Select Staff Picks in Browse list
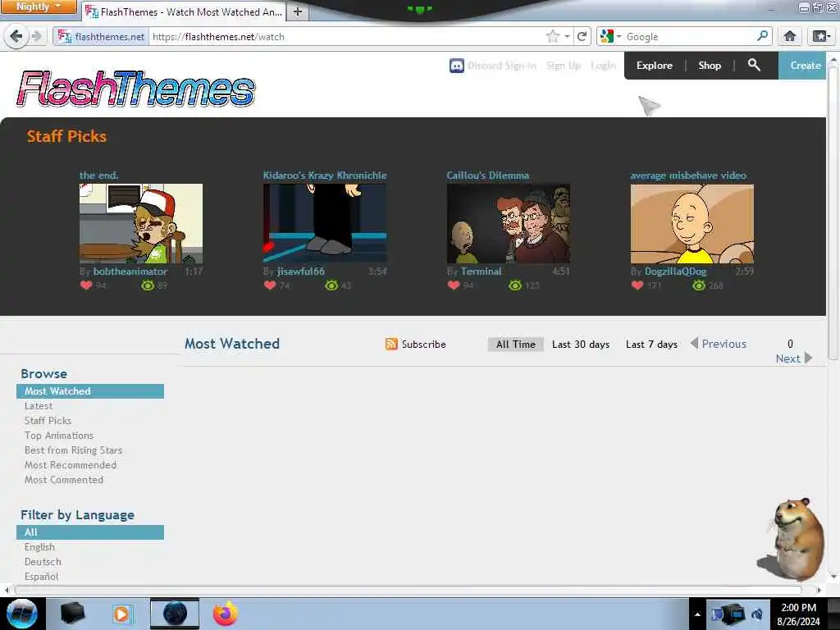This screenshot has height=630, width=840. tap(48, 421)
